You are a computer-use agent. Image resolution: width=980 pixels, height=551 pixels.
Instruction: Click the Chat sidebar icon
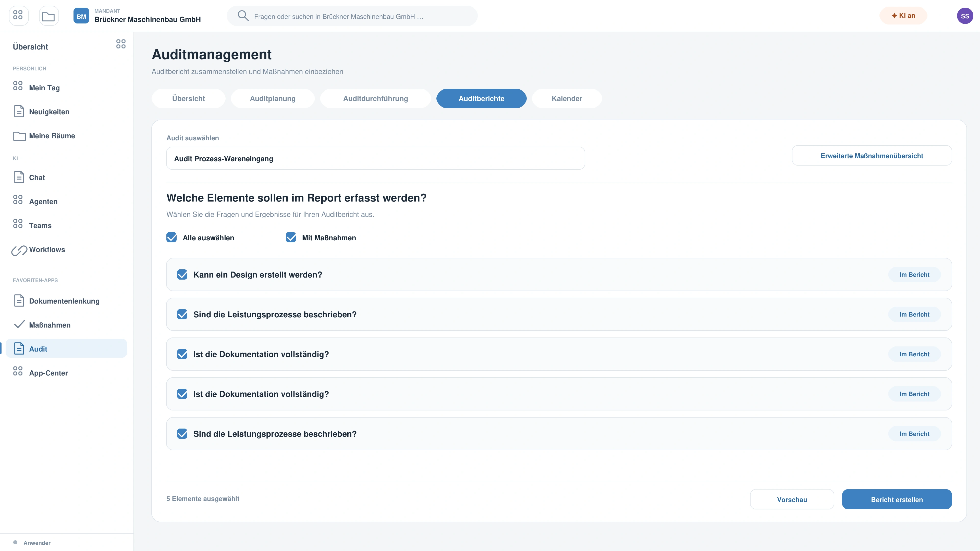point(19,177)
